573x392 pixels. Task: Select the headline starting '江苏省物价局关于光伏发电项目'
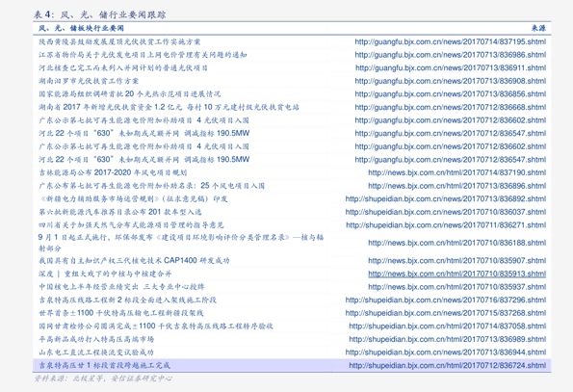click(143, 55)
